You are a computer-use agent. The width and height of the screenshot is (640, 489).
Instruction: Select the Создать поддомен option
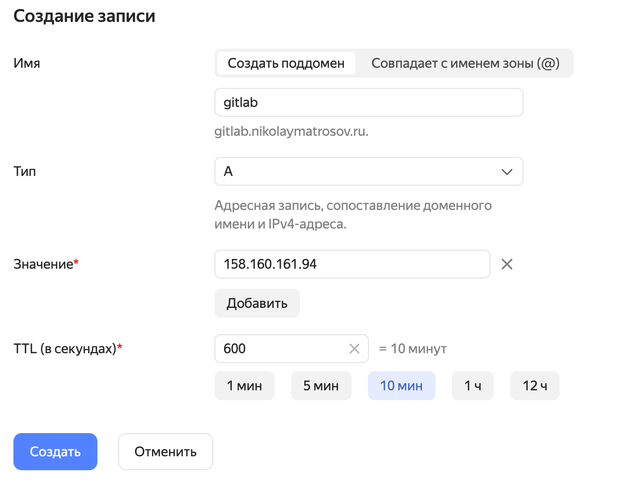click(x=285, y=63)
